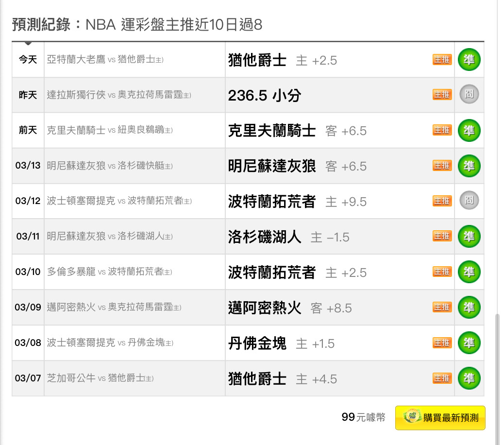Click prediction 明尼蘇達灰狼 客 +6.5
Image resolution: width=504 pixels, height=445 pixels.
[297, 166]
